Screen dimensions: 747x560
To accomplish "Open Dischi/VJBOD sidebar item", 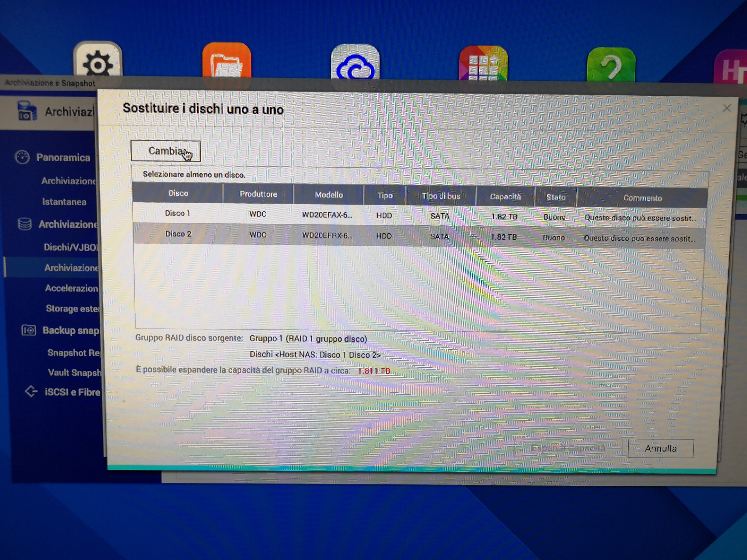I will tap(70, 247).
